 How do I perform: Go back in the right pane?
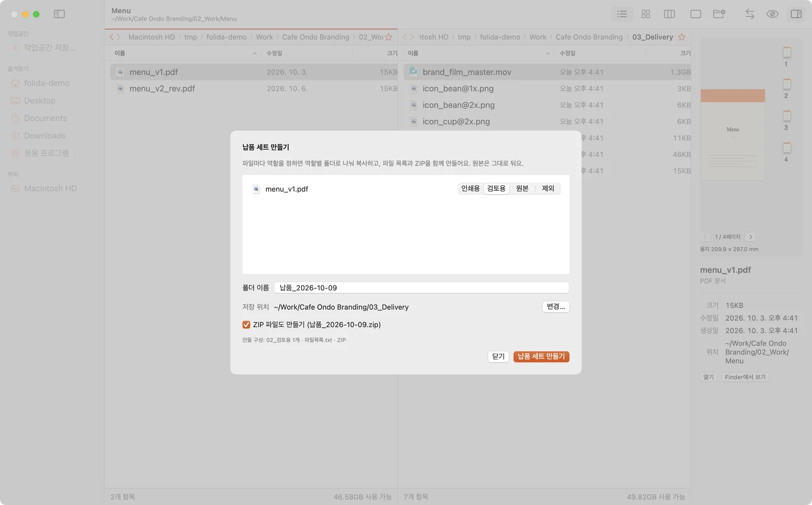point(405,37)
